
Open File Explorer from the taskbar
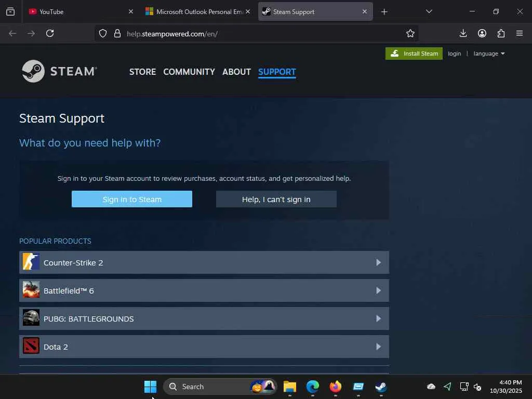290,387
